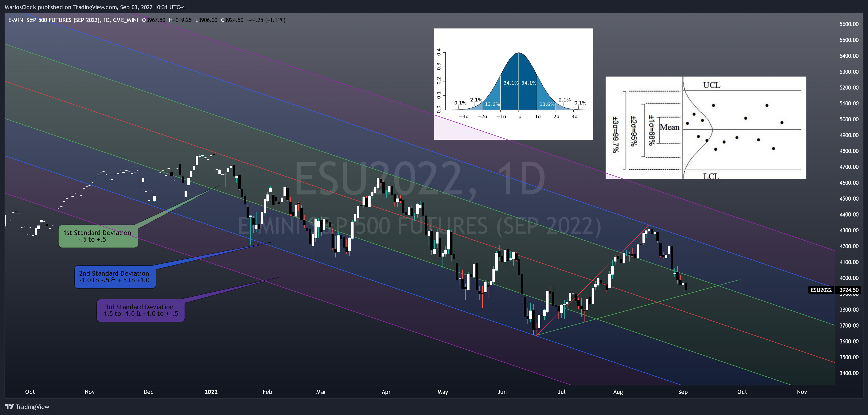Click the TradingView logo at bottom left
This screenshot has width=868, height=415.
[x=27, y=406]
